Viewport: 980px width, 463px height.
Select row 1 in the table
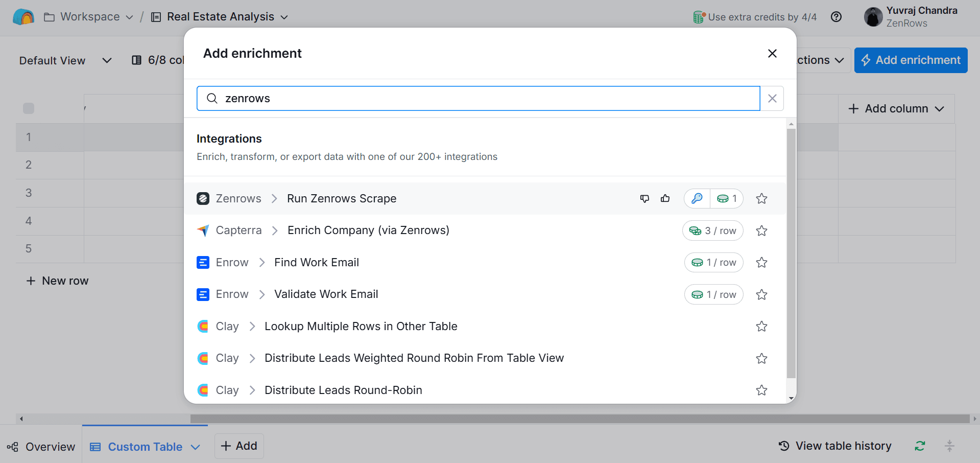(x=29, y=137)
